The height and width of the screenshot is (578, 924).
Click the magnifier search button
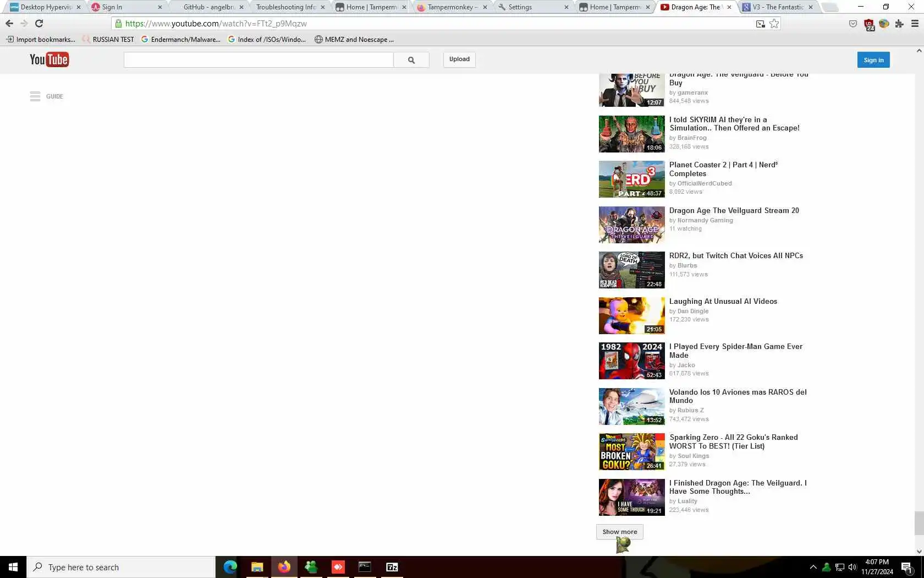click(x=411, y=60)
